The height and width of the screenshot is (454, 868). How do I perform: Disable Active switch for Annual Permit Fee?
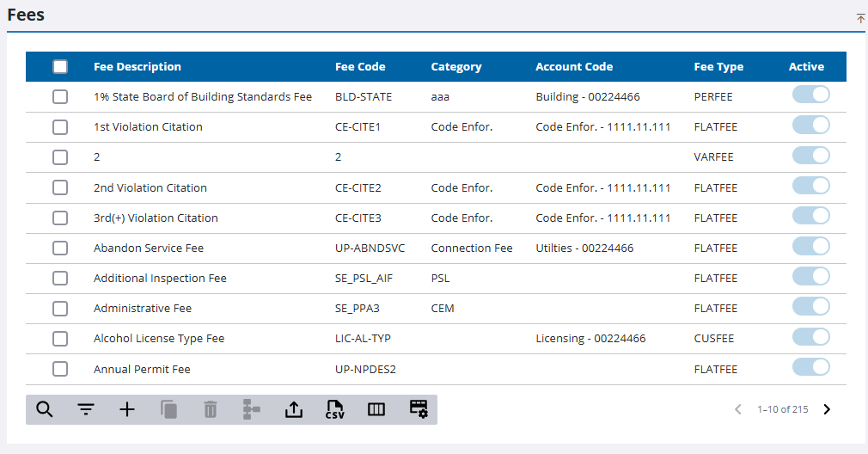[x=810, y=368]
